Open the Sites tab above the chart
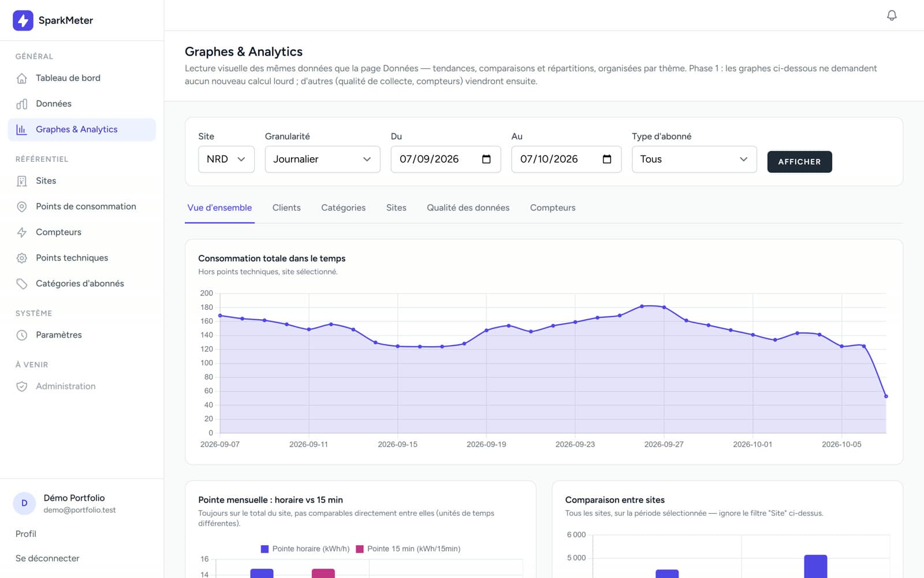The image size is (924, 578). tap(396, 208)
